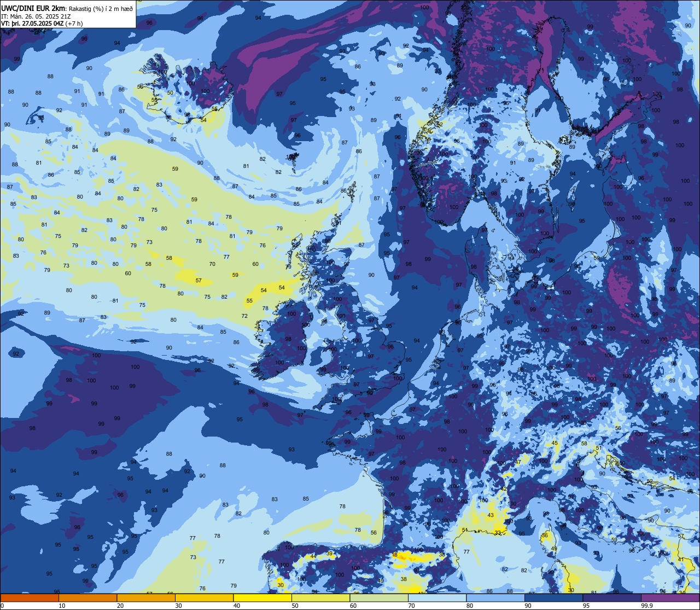Click the "Rakastig (%) í 2 m hæð" label

(x=101, y=8)
